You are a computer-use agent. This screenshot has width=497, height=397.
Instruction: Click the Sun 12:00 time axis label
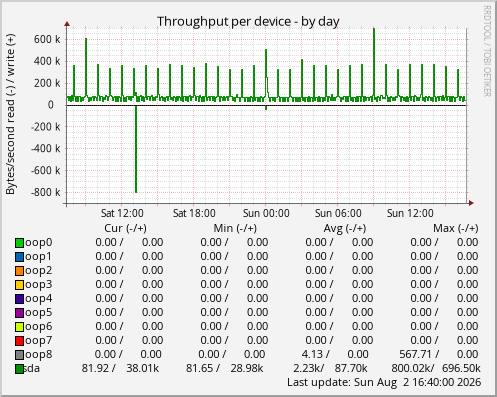[x=410, y=213]
